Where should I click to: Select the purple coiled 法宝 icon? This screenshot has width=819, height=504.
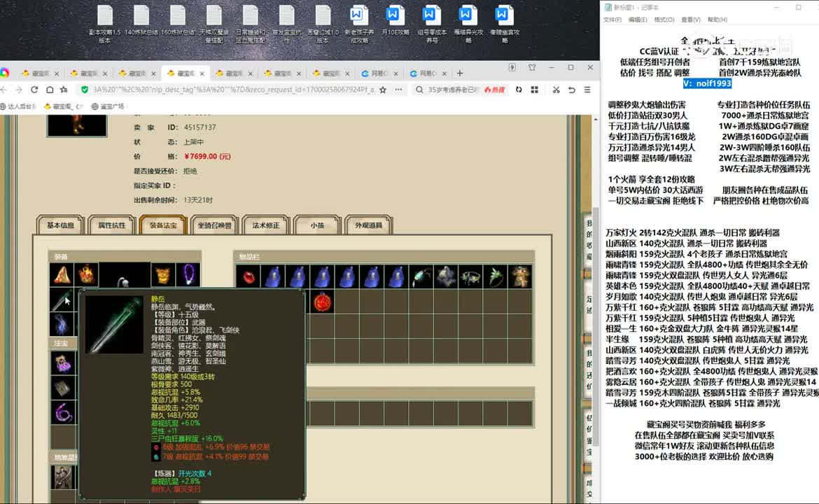63,412
